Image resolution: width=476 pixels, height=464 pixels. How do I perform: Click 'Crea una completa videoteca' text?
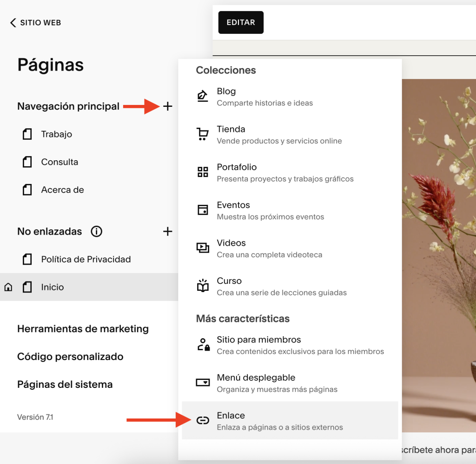click(270, 255)
